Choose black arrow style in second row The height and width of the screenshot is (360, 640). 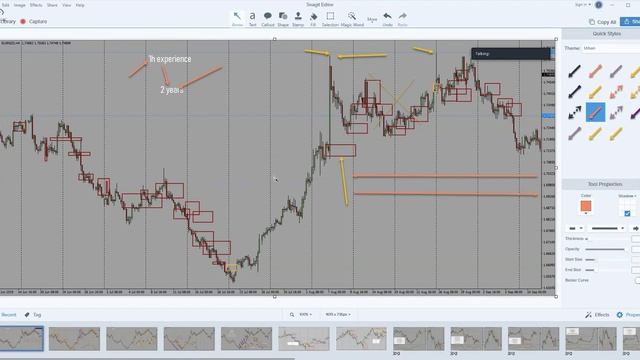[574, 91]
